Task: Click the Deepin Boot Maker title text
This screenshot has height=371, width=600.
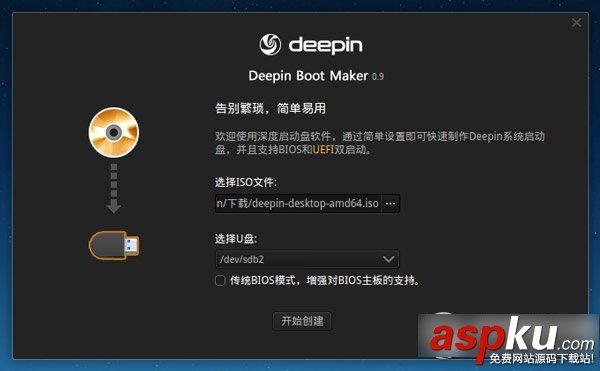Action: click(308, 76)
